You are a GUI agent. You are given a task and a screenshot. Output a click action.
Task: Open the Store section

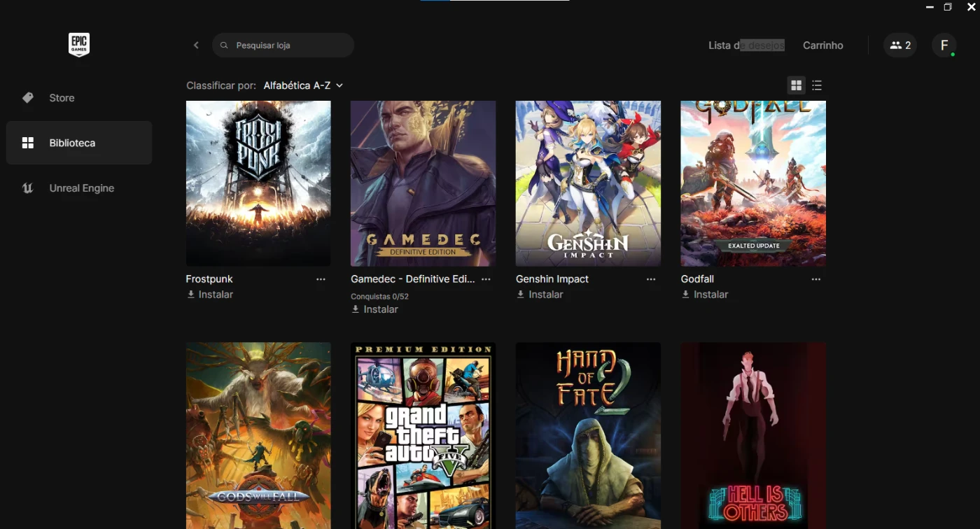pyautogui.click(x=79, y=98)
